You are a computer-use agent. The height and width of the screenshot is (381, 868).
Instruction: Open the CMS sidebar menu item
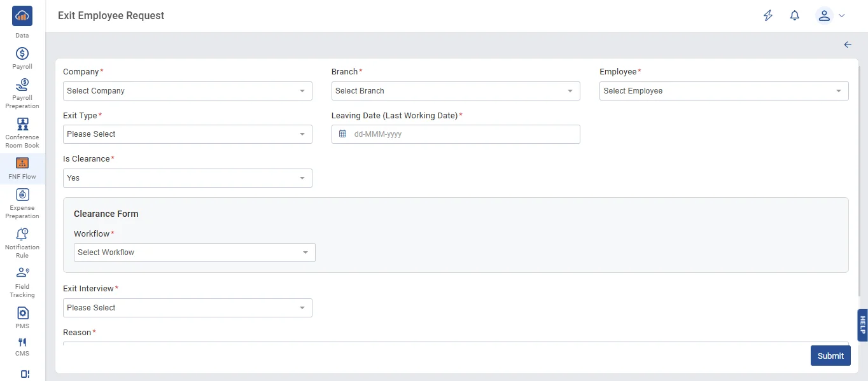(22, 345)
